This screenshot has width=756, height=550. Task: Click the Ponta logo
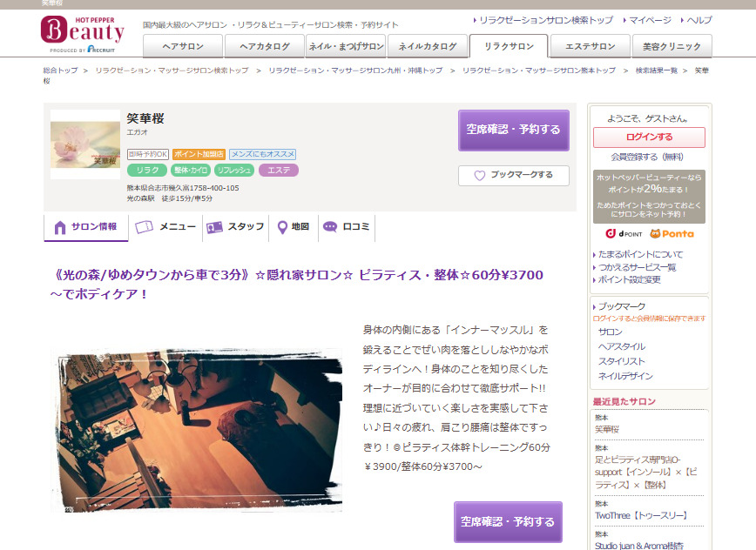672,234
